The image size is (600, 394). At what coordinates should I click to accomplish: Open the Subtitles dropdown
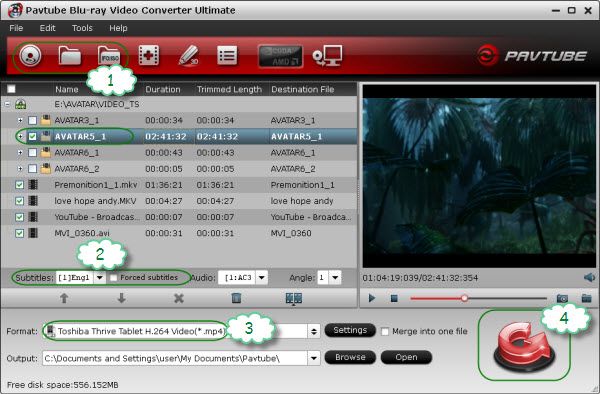tap(99, 278)
